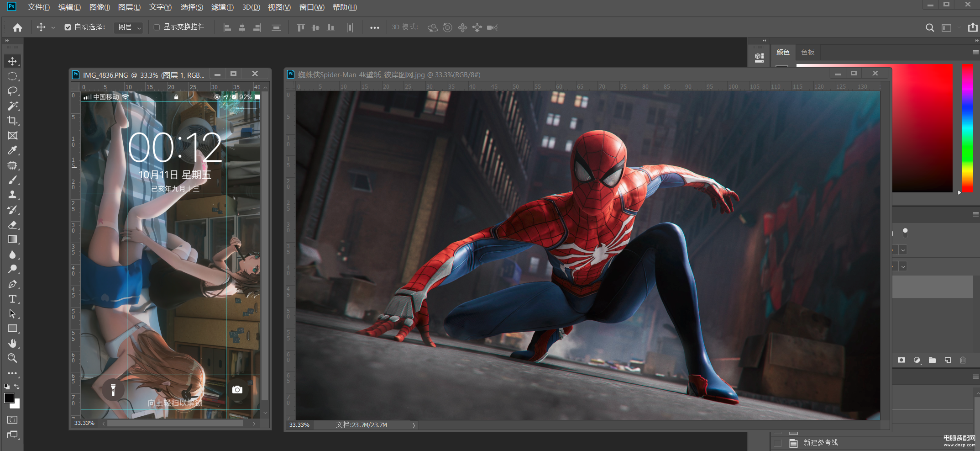This screenshot has width=980, height=451.
Task: Expand the collapsed toolbox double arrows
Action: (x=7, y=41)
